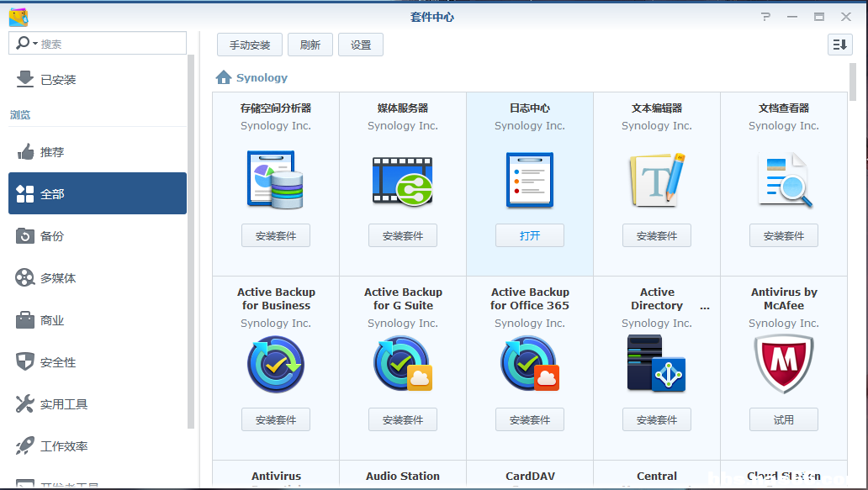This screenshot has width=868, height=490.
Task: Open the Installed (已安装) section
Action: (x=98, y=80)
